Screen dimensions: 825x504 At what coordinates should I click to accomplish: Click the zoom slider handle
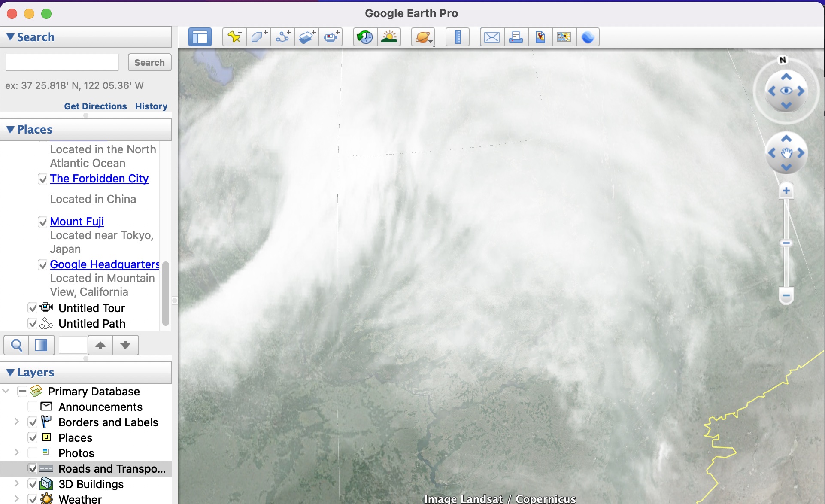click(x=786, y=243)
